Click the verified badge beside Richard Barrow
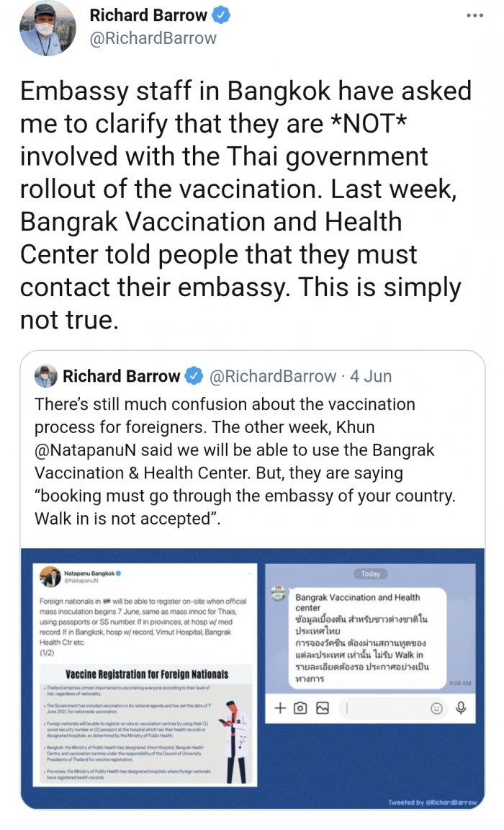The image size is (504, 830). point(222,15)
